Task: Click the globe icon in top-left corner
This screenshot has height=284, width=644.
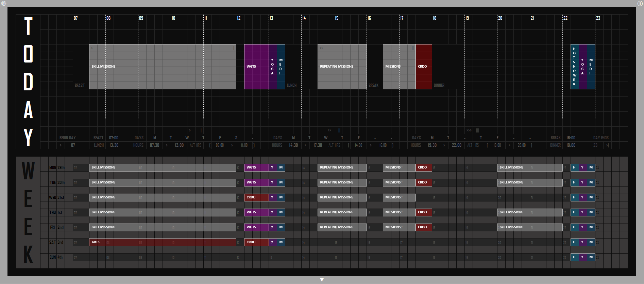Action: click(3, 3)
